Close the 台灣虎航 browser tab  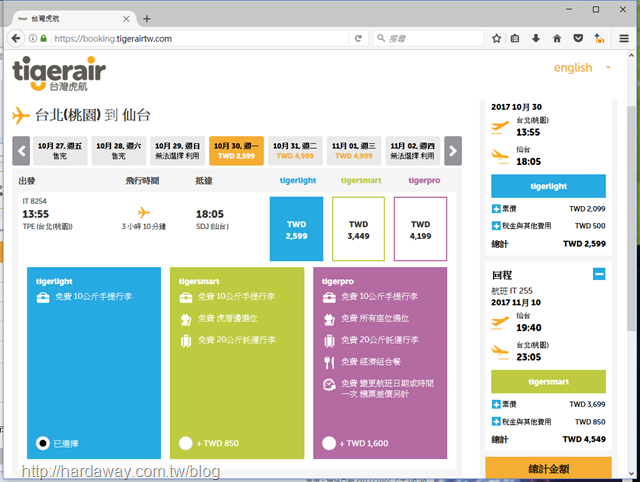(x=126, y=19)
